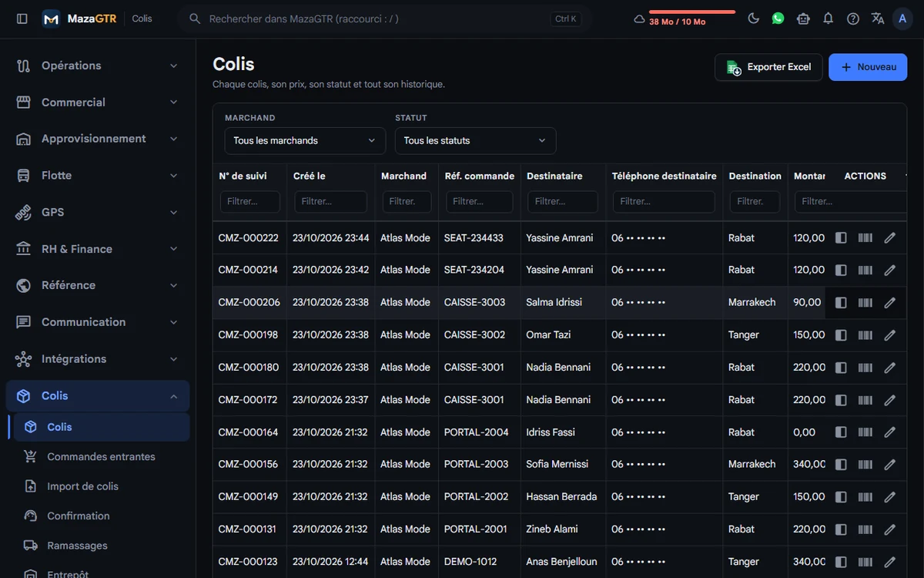Open side panel for parcel CMZ-000198
Image resolution: width=924 pixels, height=578 pixels.
(x=841, y=335)
